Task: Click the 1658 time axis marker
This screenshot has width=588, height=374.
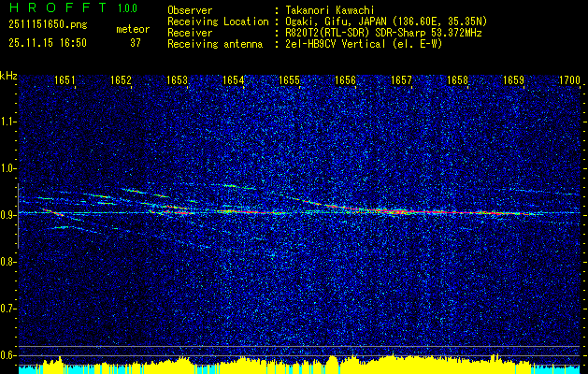Action: coord(457,80)
